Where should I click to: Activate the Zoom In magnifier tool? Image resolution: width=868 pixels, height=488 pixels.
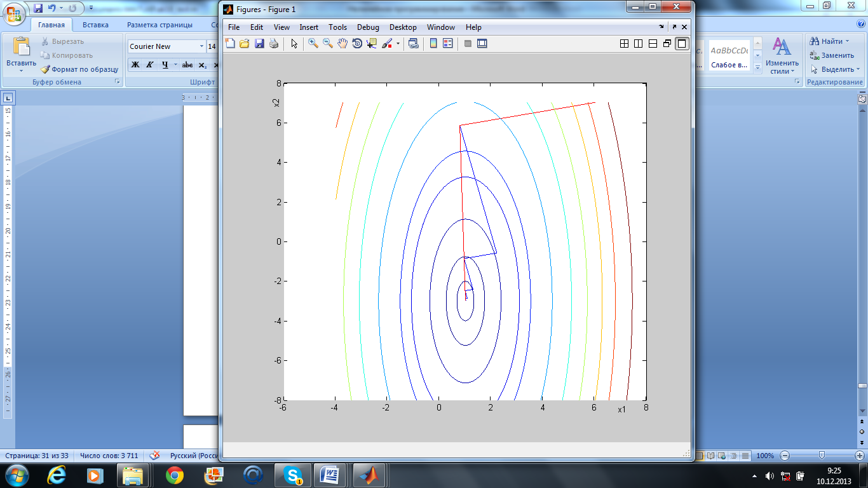[313, 43]
